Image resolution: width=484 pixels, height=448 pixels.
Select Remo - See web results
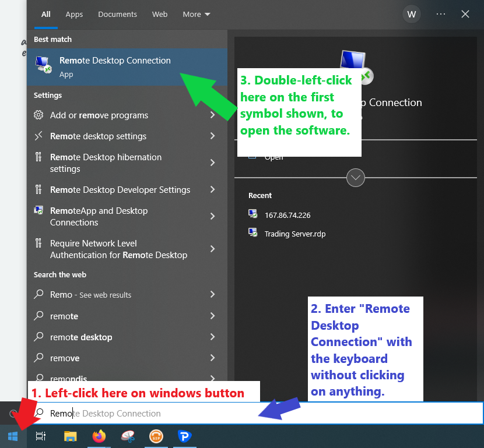127,294
